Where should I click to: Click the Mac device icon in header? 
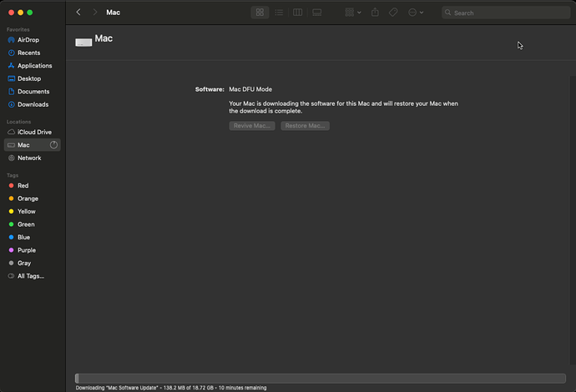[x=83, y=43]
